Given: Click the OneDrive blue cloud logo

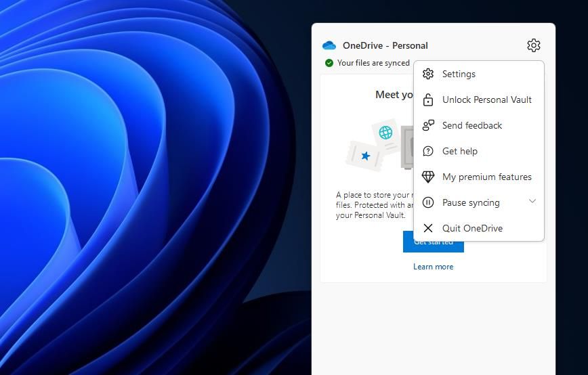Looking at the screenshot, I should tap(329, 46).
